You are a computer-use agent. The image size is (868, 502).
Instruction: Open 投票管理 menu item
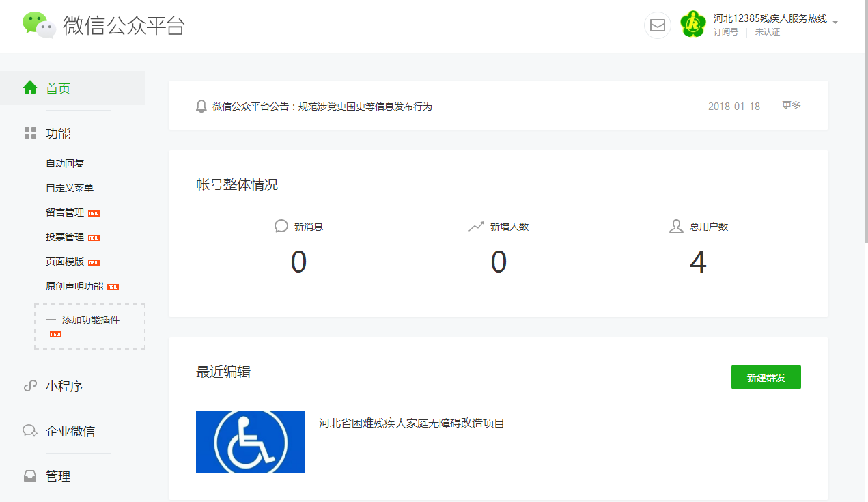(x=65, y=237)
